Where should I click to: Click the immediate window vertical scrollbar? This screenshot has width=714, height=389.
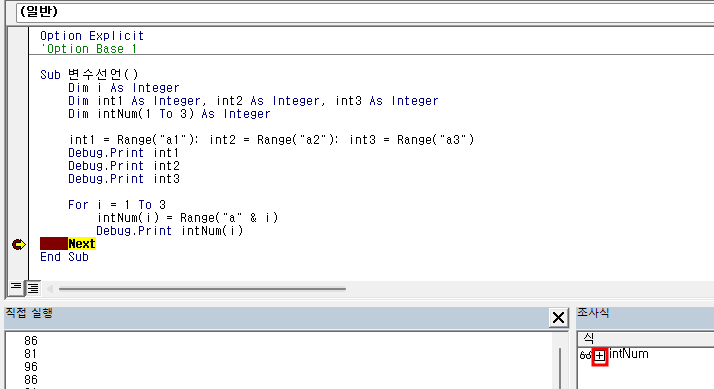(x=561, y=368)
